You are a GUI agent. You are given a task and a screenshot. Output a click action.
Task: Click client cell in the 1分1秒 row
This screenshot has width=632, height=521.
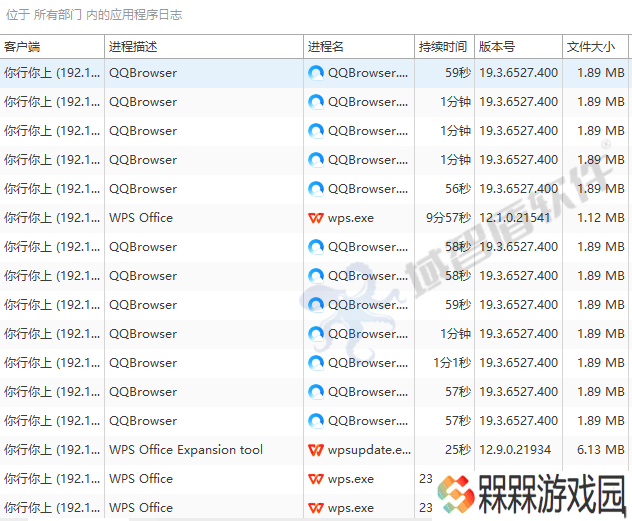tap(52, 363)
